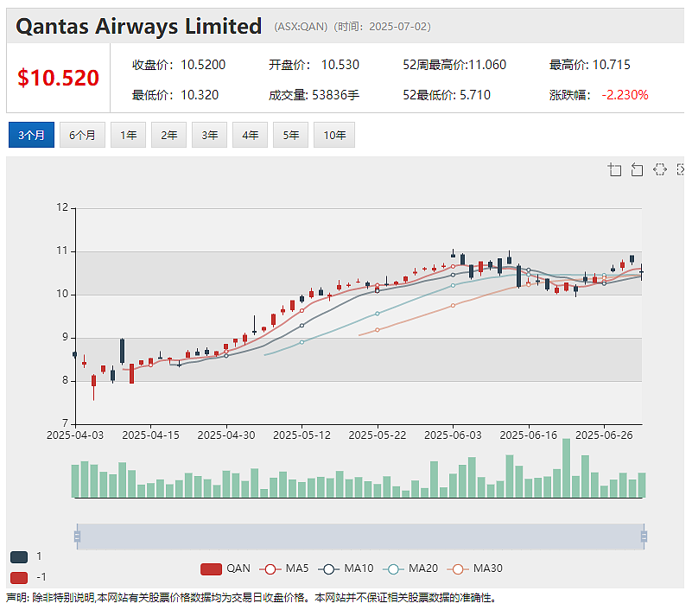Click the 开盘价: 10.530 value

click(314, 65)
